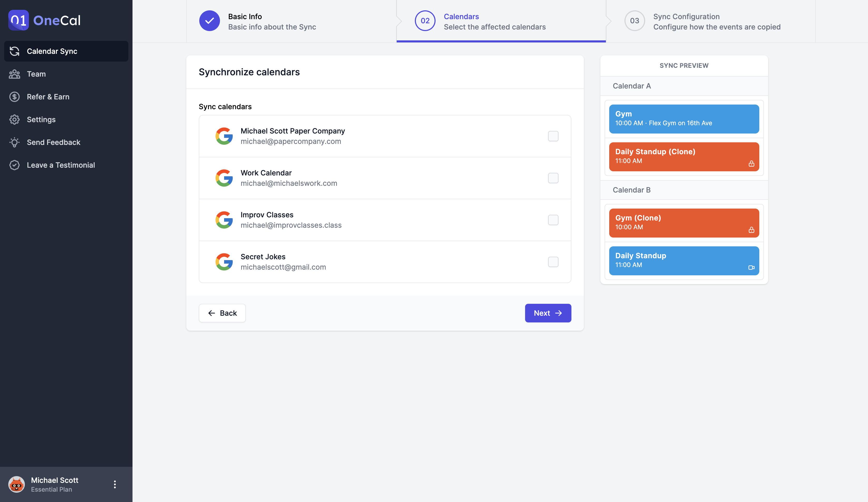This screenshot has width=868, height=502.
Task: Click the user avatar icon bottom left
Action: pos(16,484)
